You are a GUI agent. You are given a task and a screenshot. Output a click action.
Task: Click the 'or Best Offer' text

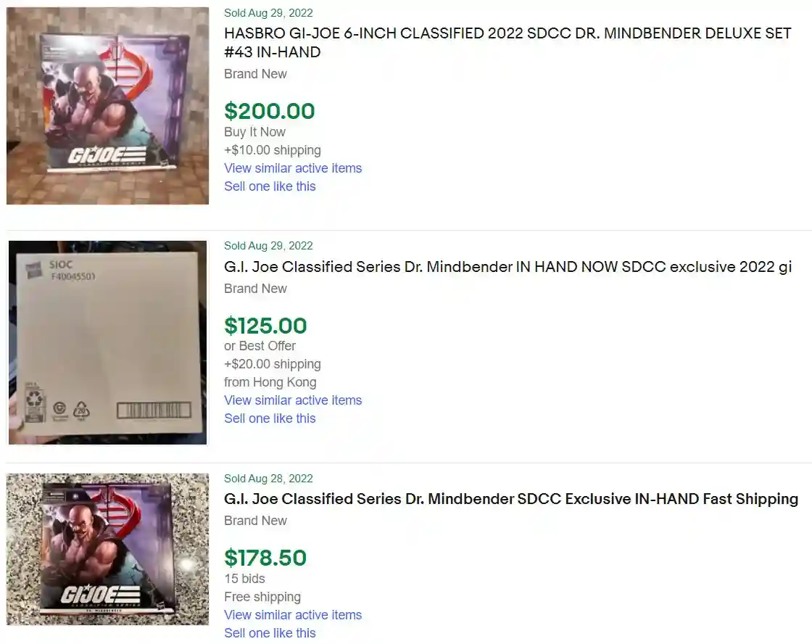[x=260, y=346]
